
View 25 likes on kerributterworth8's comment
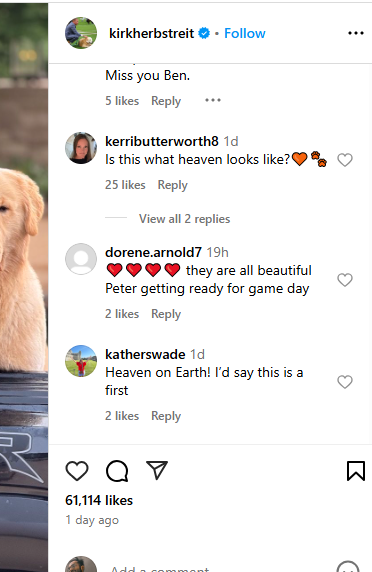coord(125,185)
